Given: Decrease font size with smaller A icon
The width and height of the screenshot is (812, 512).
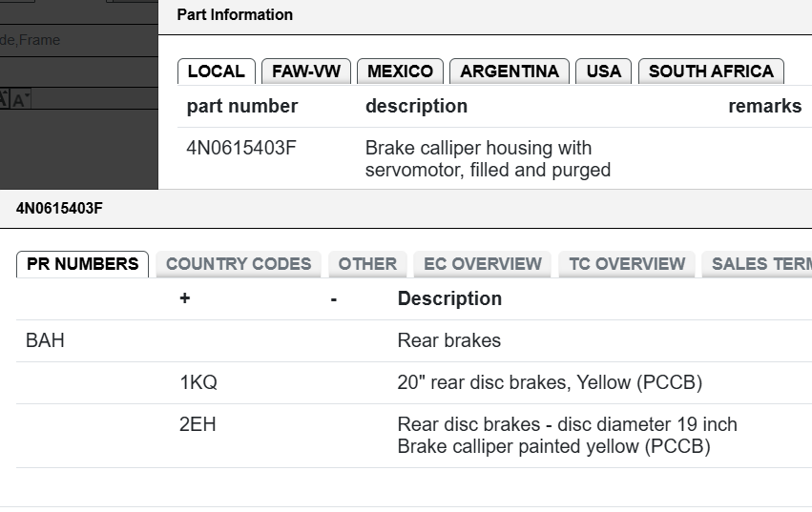Looking at the screenshot, I should click(x=20, y=98).
